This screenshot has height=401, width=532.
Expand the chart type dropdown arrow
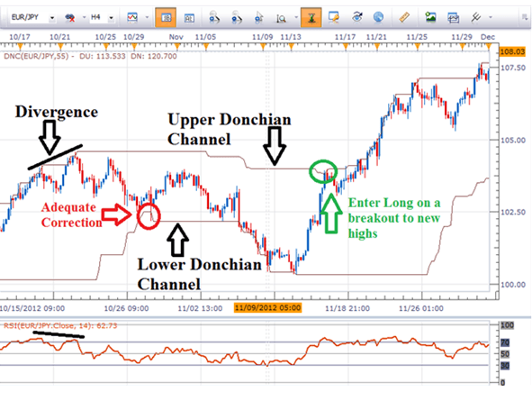coord(147,17)
